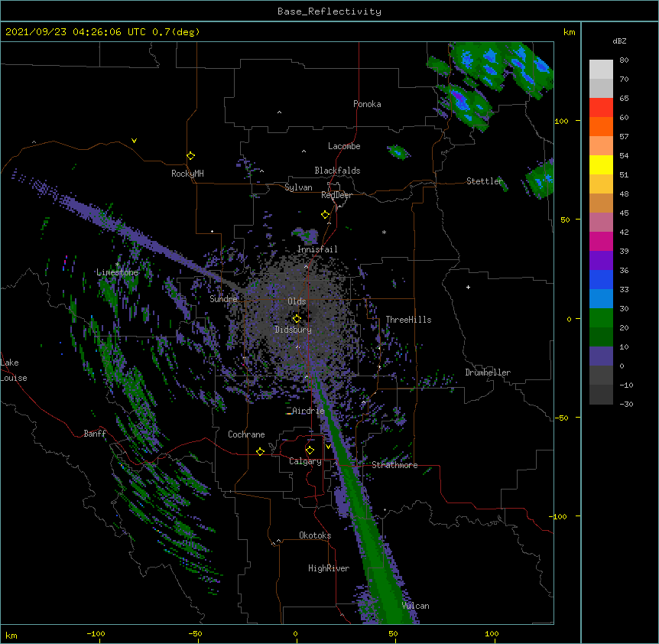
Task: Click the Banff town label
Action: 95,434
